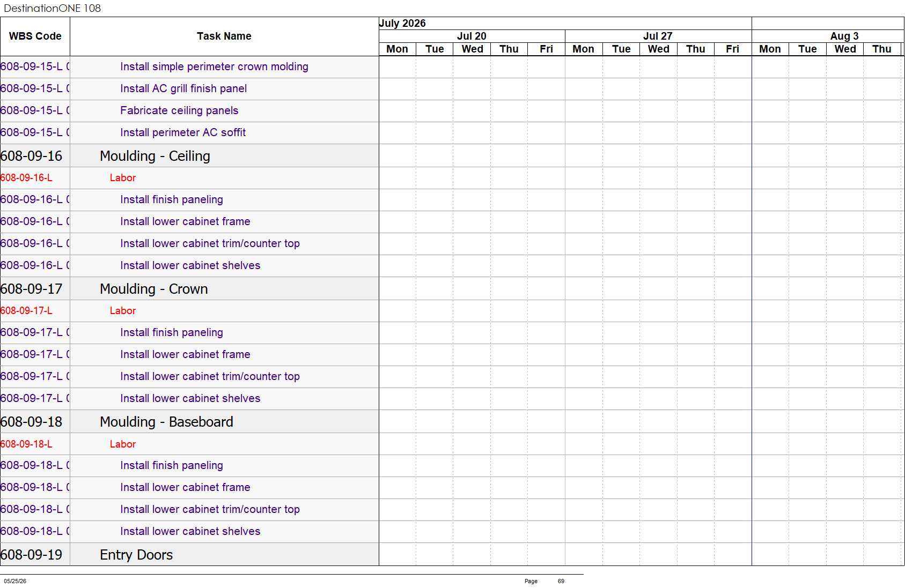Click the DestinationONE 108 title text
Viewport: 905px width, 588px height.
52,8
